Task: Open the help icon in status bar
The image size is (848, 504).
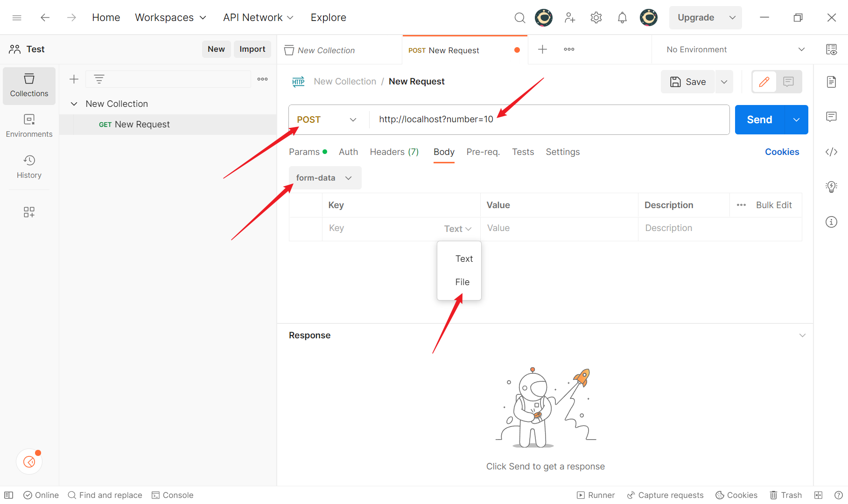Action: (x=838, y=495)
